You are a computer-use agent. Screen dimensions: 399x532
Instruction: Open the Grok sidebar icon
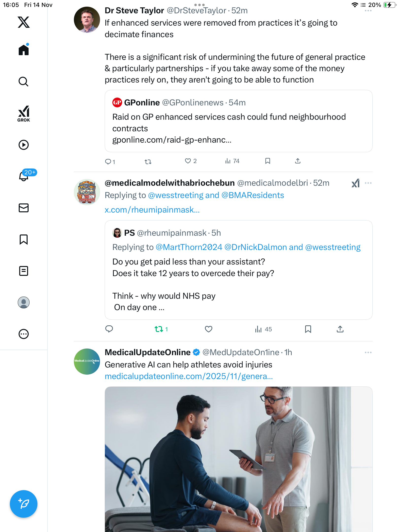coord(24,114)
